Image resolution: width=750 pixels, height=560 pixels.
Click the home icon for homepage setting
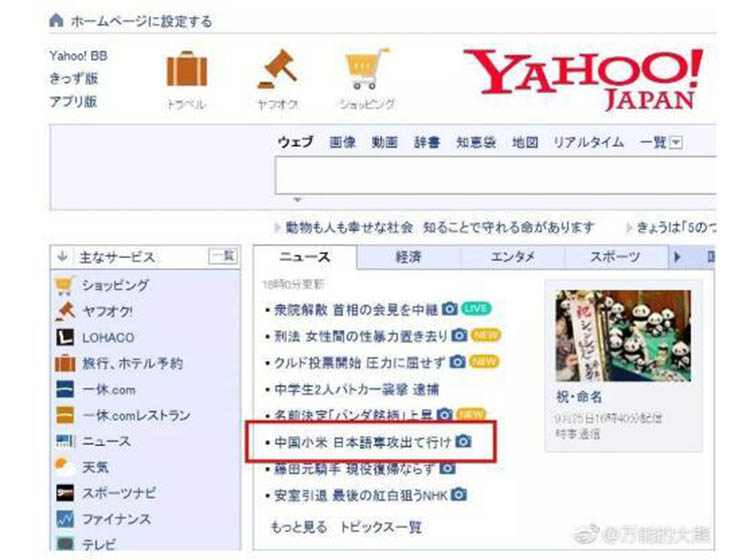[x=56, y=21]
